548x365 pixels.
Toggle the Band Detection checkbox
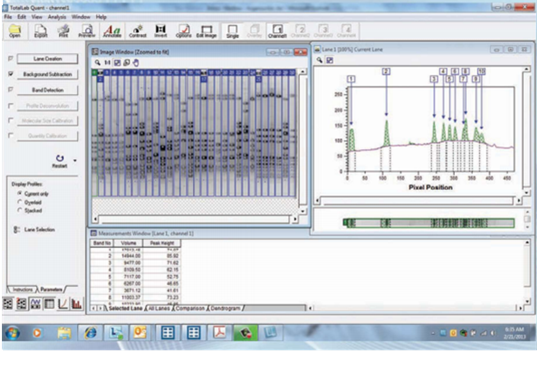(x=10, y=90)
